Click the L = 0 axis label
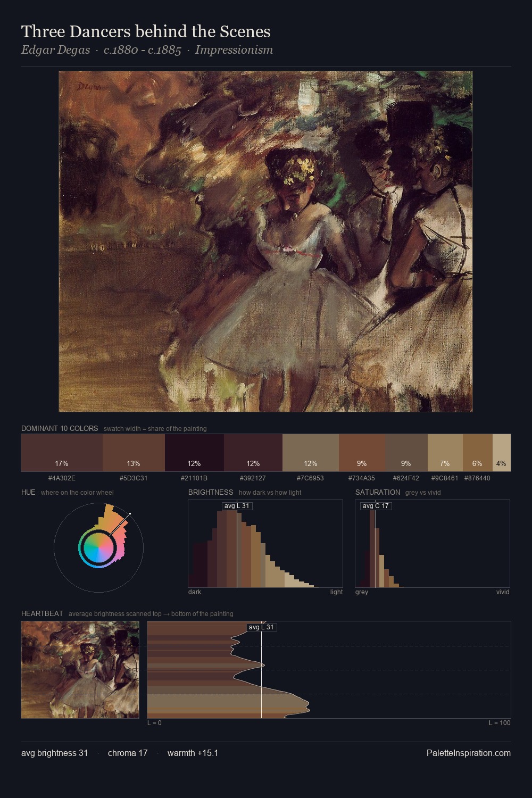 click(154, 723)
